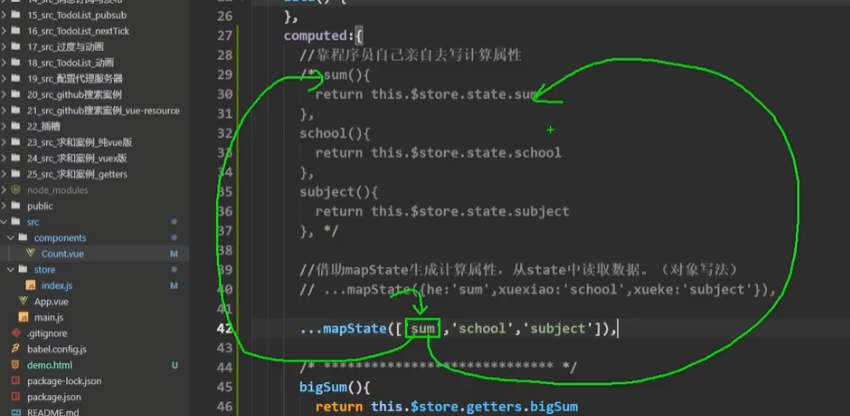Expand the 22_插槽 folder chevron
Screen dimensions: 850x416
3,126
